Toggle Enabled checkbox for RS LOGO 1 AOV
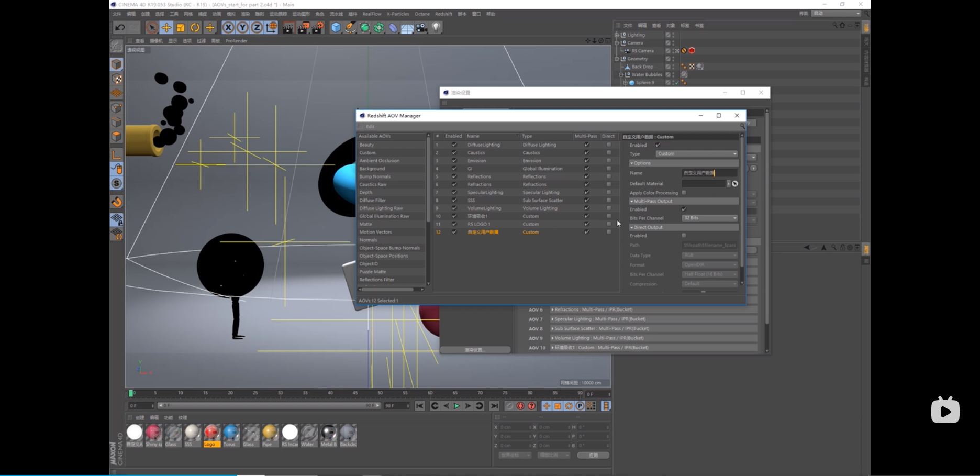This screenshot has width=980, height=476. [454, 224]
